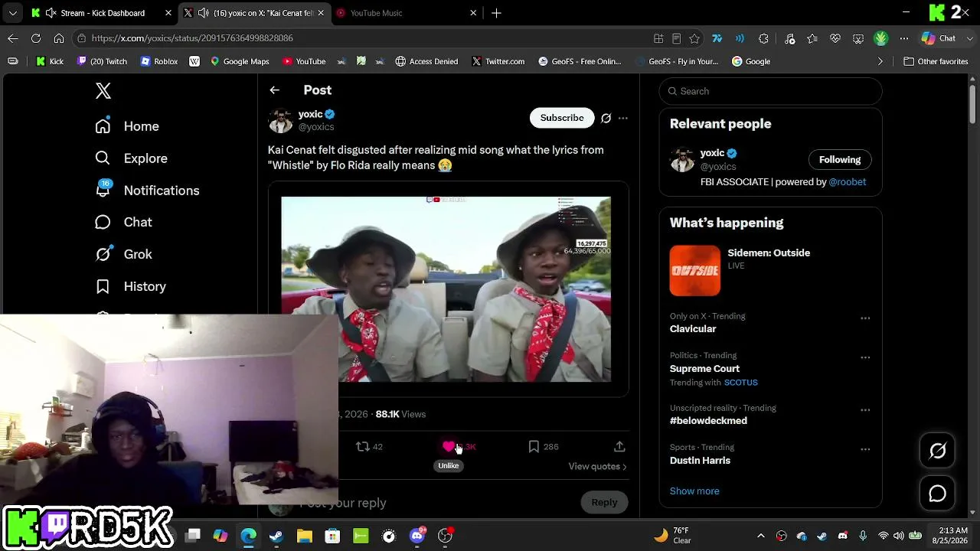Open the @roobet profile link
Viewport: 980px width, 551px height.
click(848, 182)
